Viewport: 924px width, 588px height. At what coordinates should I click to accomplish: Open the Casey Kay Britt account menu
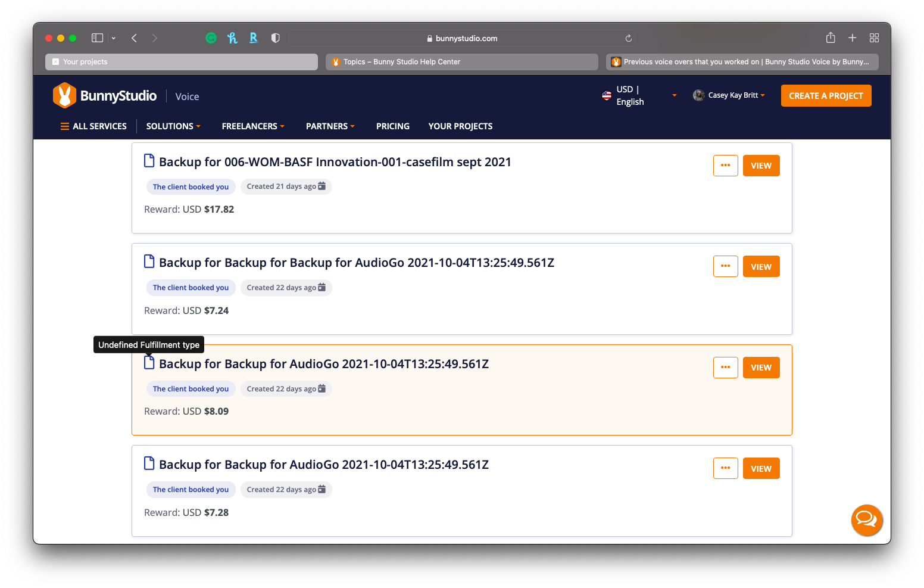pyautogui.click(x=729, y=95)
